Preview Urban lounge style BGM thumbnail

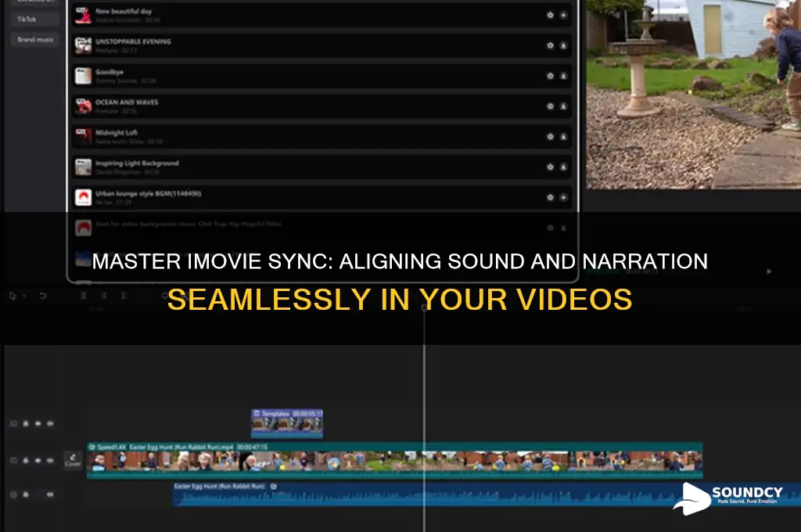[x=83, y=197]
